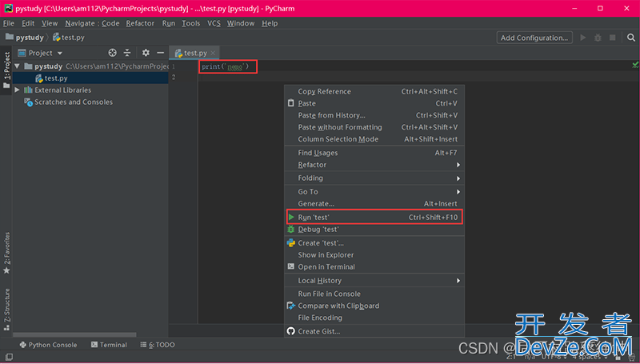
Task: Collapse the pystudy project tree node
Action: 17,66
